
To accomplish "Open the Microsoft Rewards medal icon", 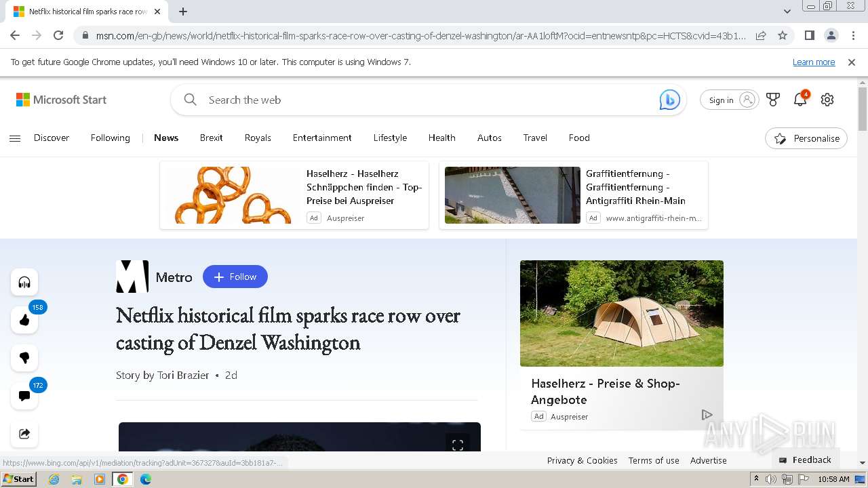I will pos(773,100).
